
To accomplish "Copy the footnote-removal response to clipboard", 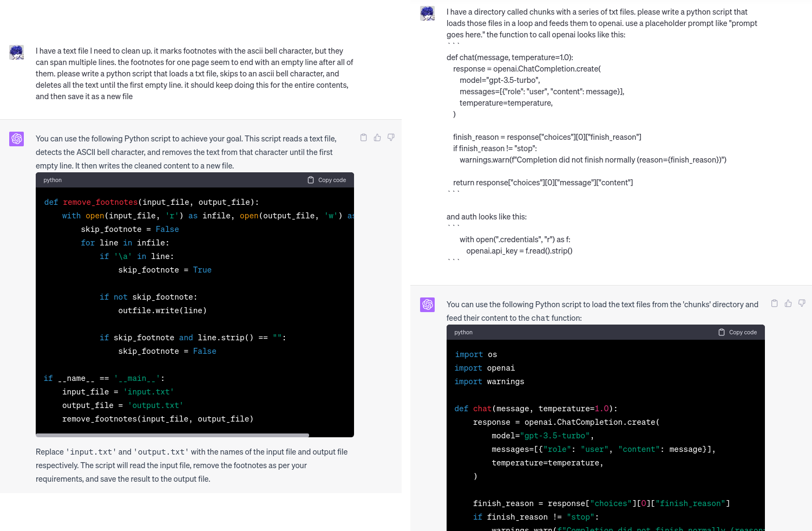I will click(363, 137).
